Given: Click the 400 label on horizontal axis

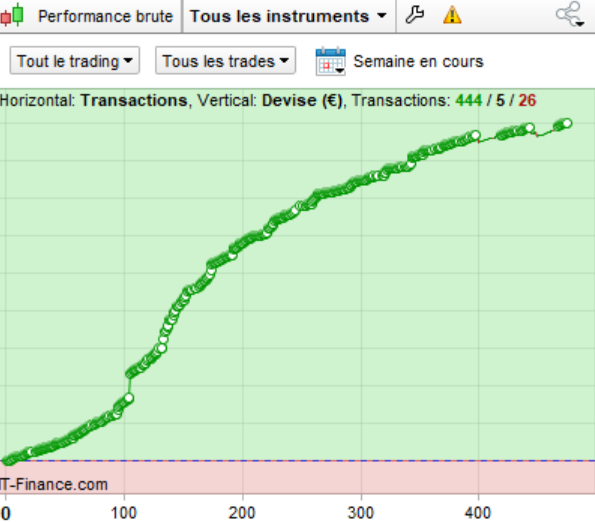Looking at the screenshot, I should point(478,513).
